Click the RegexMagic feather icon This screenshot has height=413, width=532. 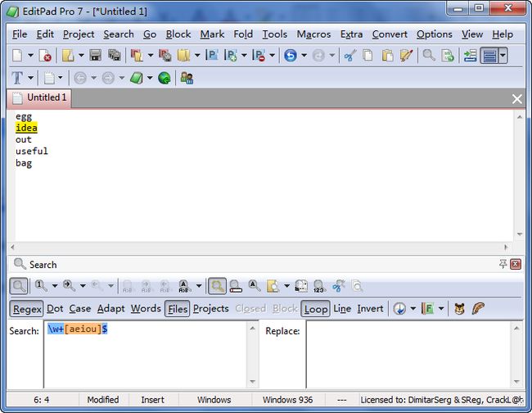478,308
